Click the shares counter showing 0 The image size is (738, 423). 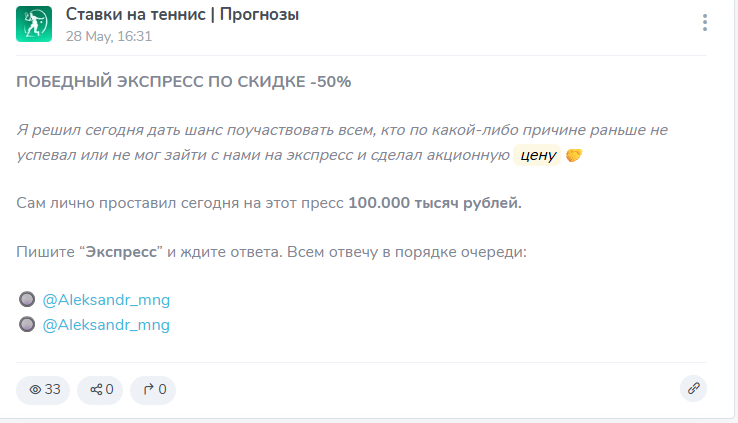(x=100, y=390)
